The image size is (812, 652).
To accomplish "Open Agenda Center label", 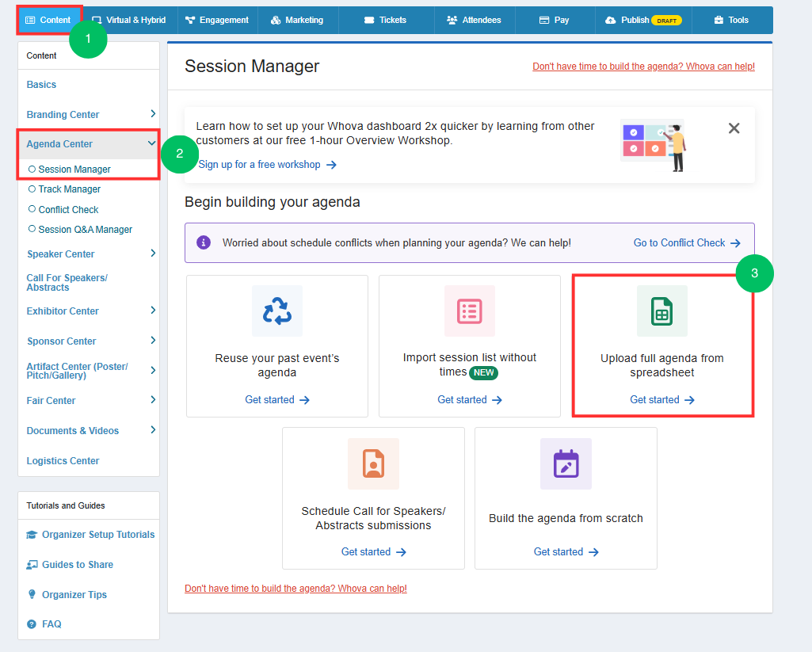I will tap(59, 144).
